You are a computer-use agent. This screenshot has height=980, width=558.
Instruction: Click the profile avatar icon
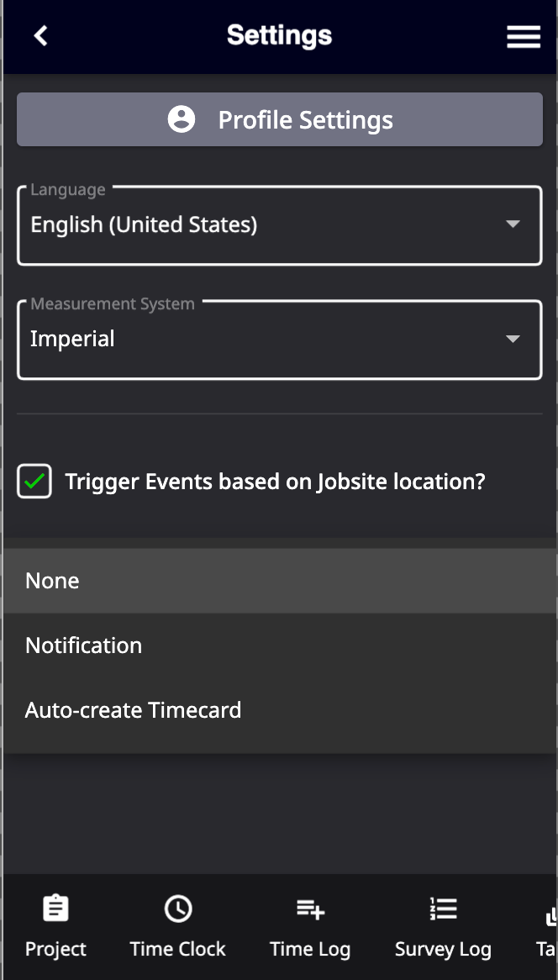click(x=182, y=119)
